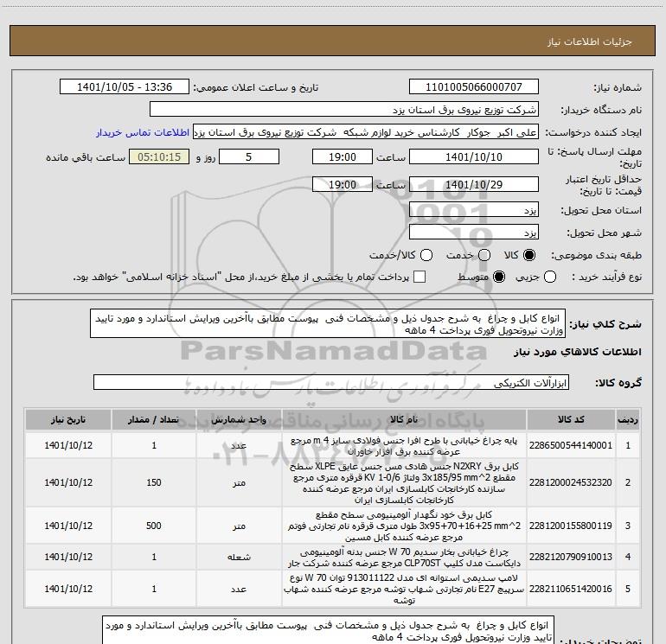Click item code 2282110651420016

tap(571, 589)
